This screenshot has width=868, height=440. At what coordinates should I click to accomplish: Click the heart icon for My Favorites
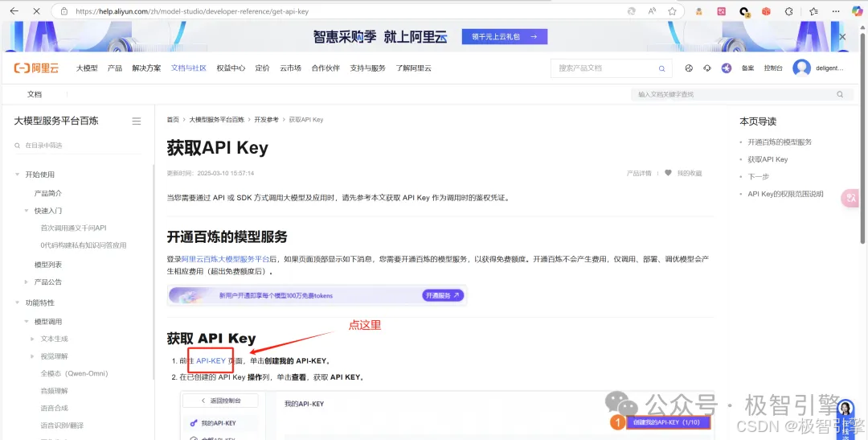pos(668,173)
